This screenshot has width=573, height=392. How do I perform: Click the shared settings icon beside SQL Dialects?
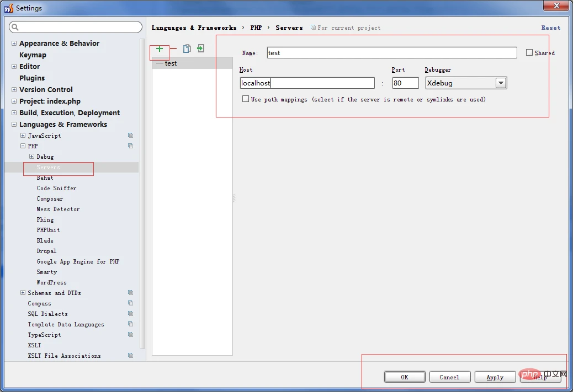coord(130,314)
